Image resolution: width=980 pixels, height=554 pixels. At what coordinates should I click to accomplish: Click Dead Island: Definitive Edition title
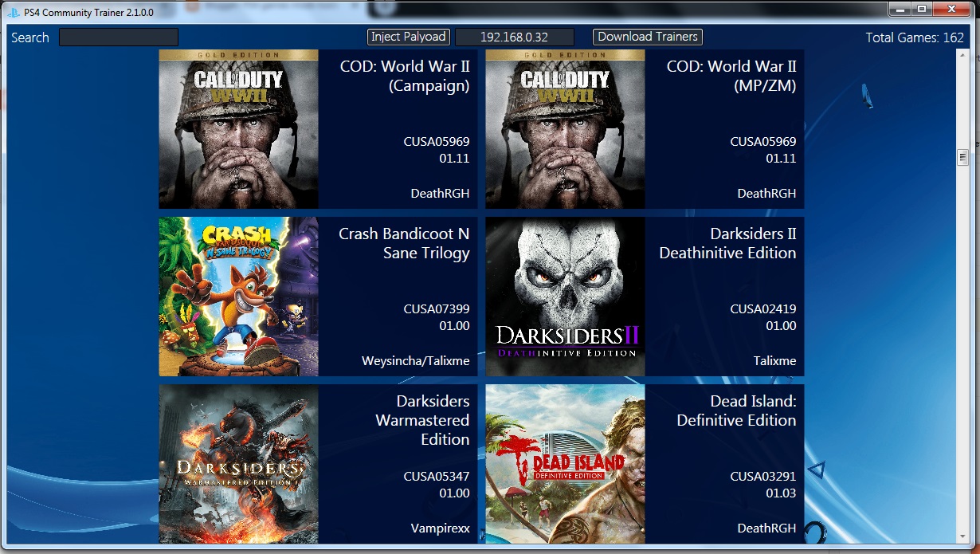click(736, 411)
